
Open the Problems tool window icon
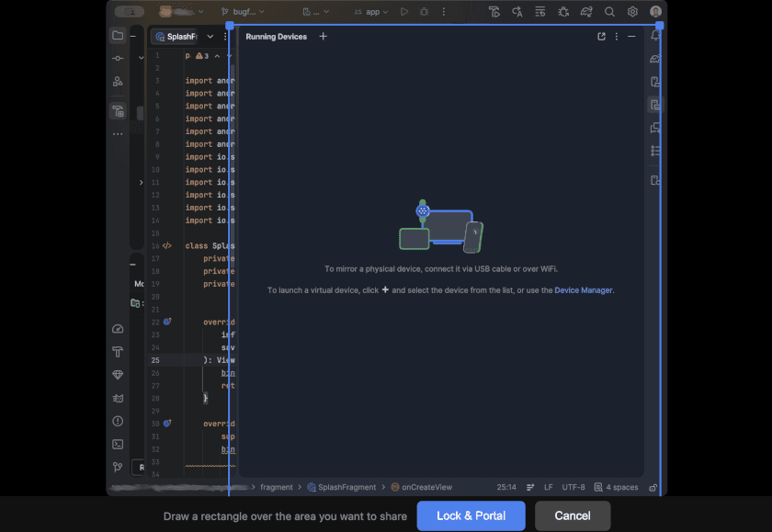(x=118, y=421)
